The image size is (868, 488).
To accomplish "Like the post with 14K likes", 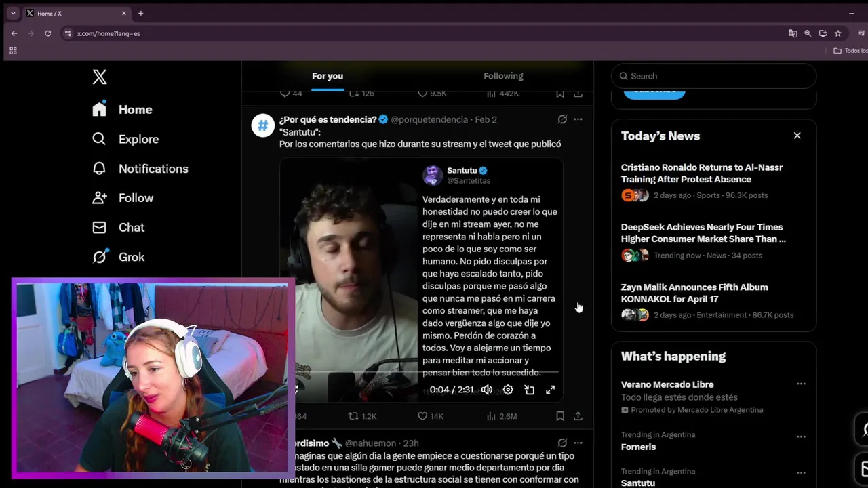I will 430,416.
